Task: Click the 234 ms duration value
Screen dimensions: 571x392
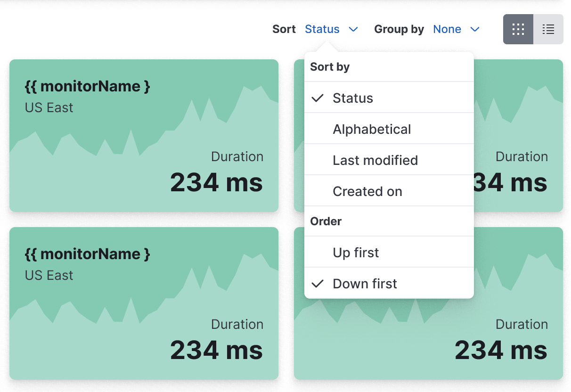Action: (x=216, y=183)
